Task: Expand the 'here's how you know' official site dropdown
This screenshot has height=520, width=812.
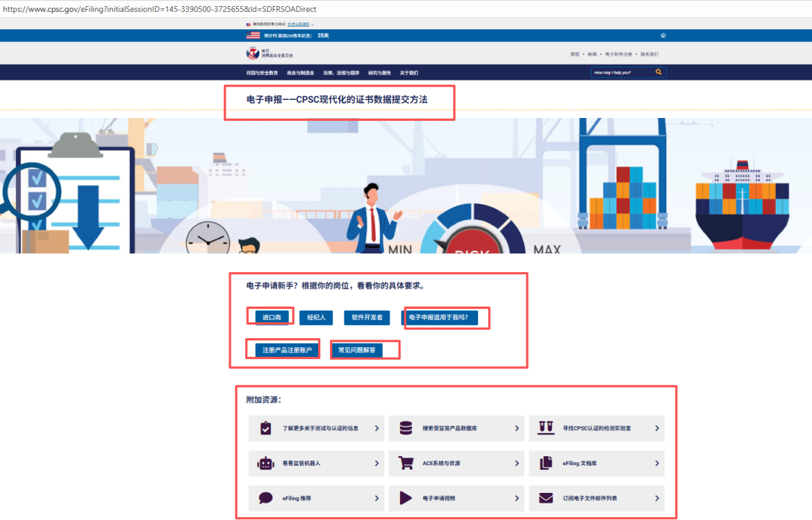Action: [300, 24]
